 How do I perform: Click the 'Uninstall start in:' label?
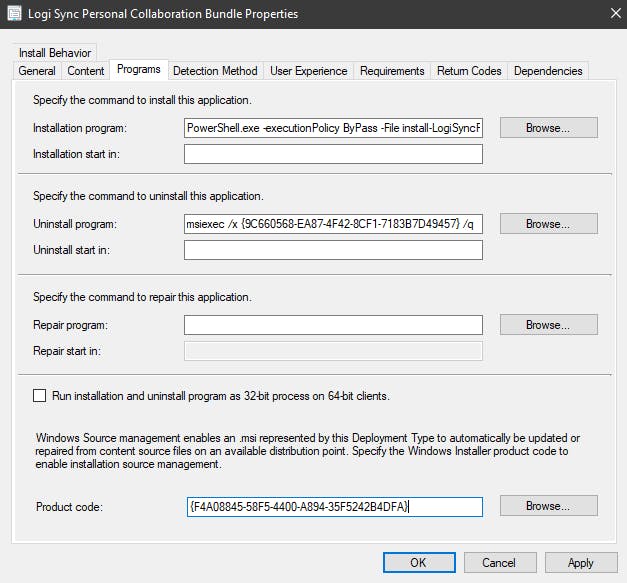point(71,250)
